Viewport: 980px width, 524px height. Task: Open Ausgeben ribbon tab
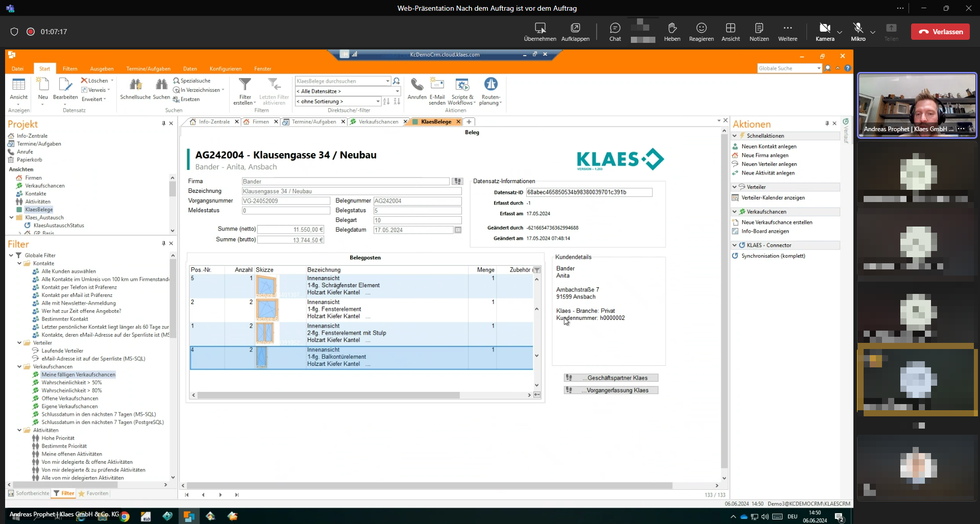(x=102, y=69)
